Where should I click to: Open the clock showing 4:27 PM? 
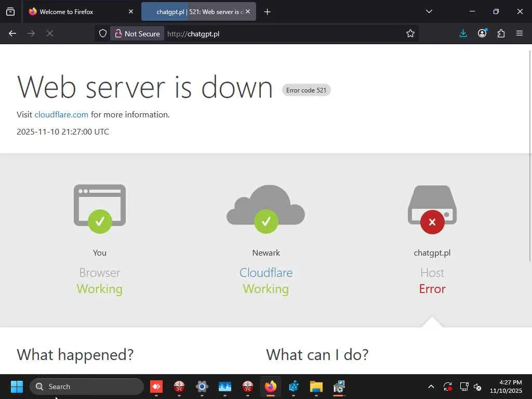point(506,387)
